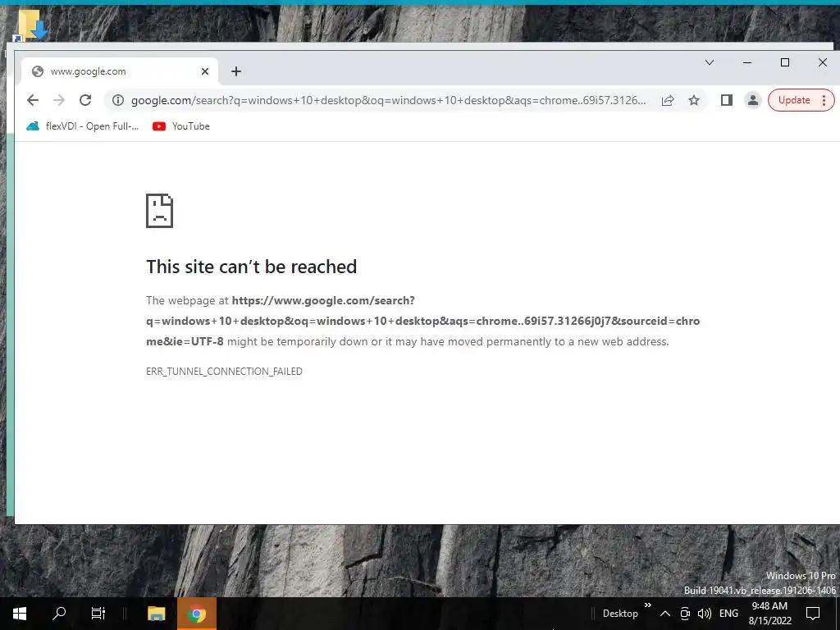Open YouTube bookmark
Image resolution: width=840 pixels, height=630 pixels.
[x=181, y=126]
